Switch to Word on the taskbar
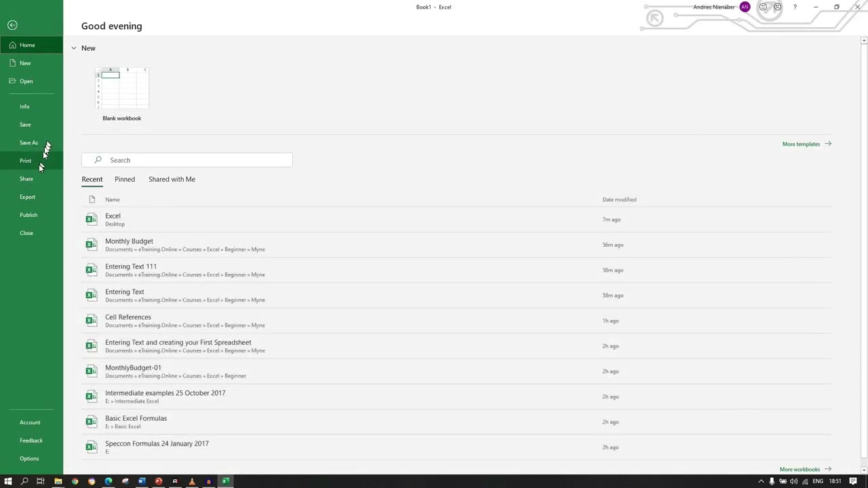Viewport: 868px width, 488px height. coord(142,481)
